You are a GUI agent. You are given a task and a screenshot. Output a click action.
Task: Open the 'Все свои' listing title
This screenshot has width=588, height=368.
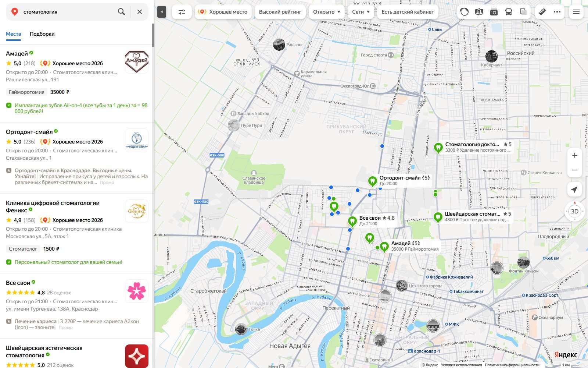pyautogui.click(x=18, y=283)
